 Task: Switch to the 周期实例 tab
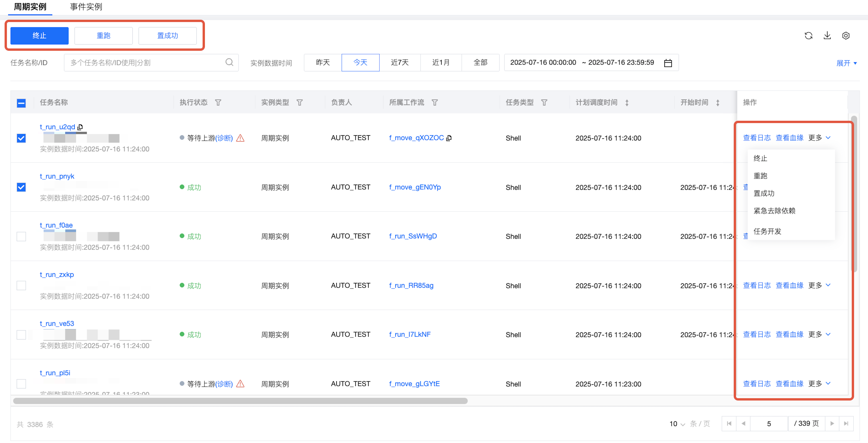click(x=30, y=7)
